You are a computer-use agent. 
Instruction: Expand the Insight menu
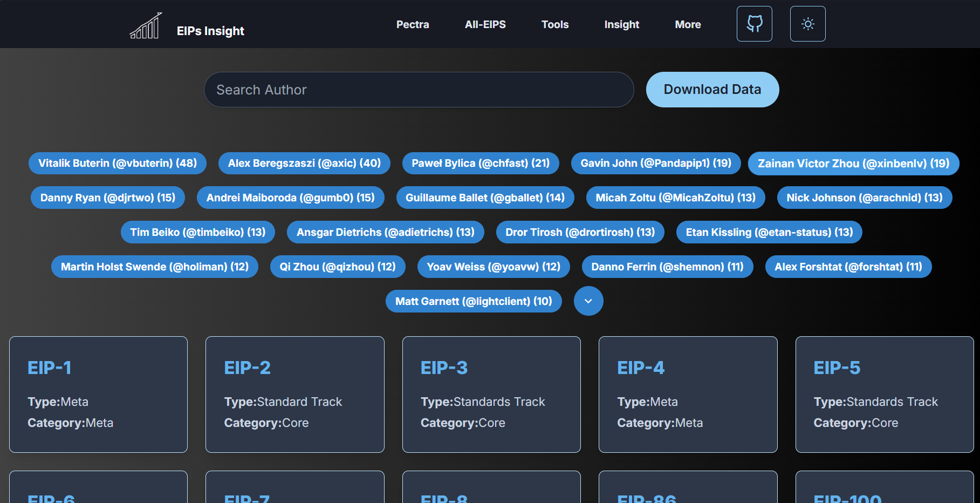(x=621, y=24)
